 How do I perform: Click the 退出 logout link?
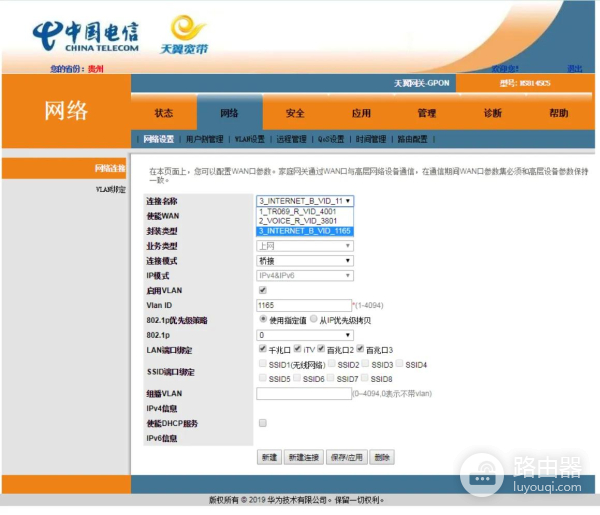pyautogui.click(x=575, y=69)
